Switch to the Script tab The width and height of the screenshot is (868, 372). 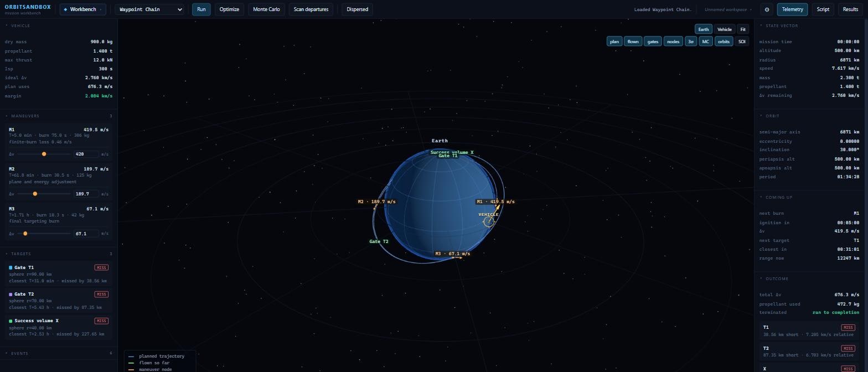tap(823, 9)
